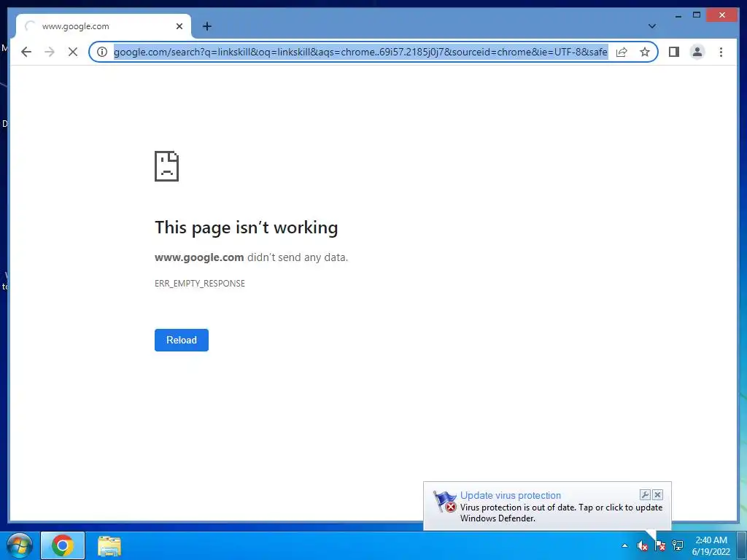The height and width of the screenshot is (560, 747).
Task: Click the www.google.com bold text
Action: click(x=199, y=257)
